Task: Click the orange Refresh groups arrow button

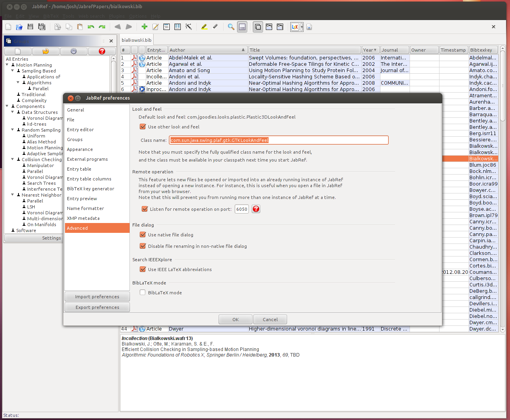Action: coord(46,51)
